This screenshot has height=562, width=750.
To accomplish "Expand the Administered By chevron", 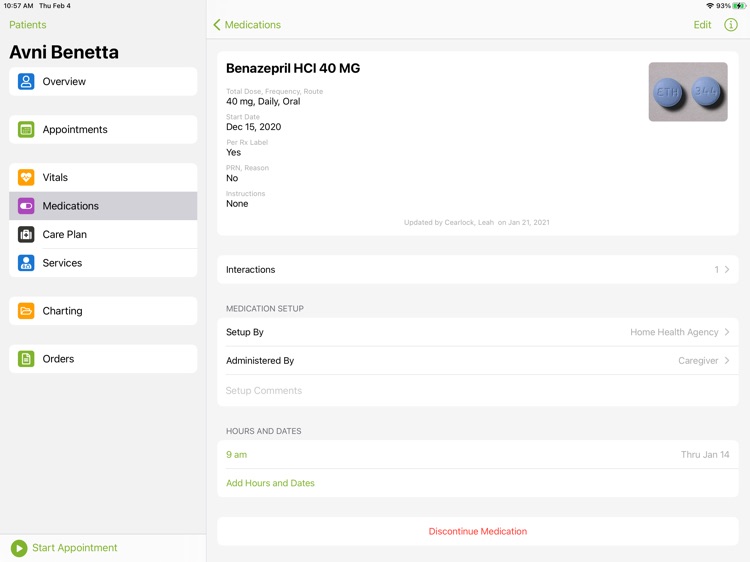I will (x=727, y=361).
